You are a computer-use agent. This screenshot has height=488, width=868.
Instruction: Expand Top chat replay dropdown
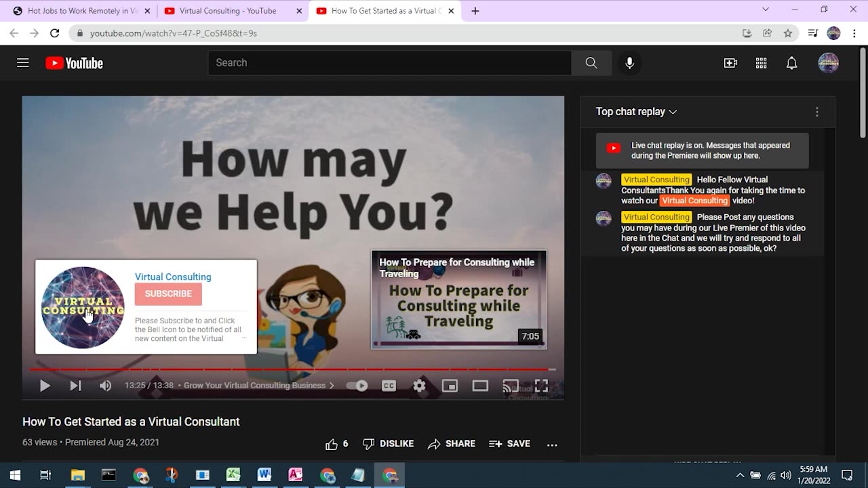point(636,112)
